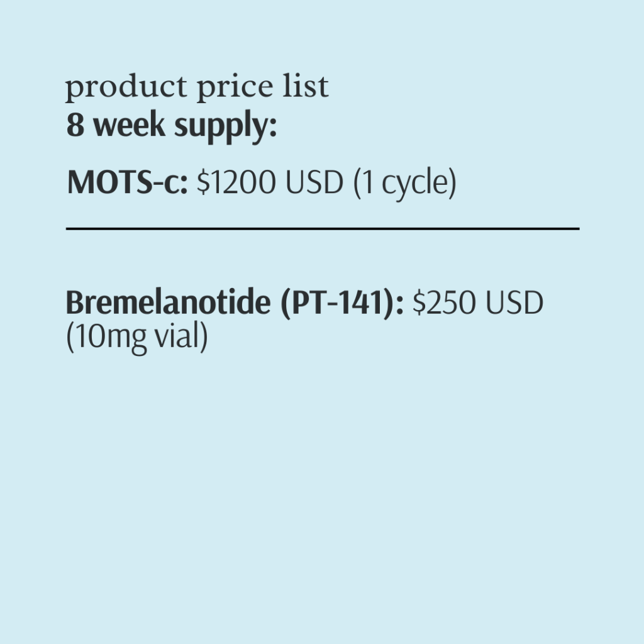Select the "(10mg" text
Screen dimensions: 644x644
click(x=106, y=337)
